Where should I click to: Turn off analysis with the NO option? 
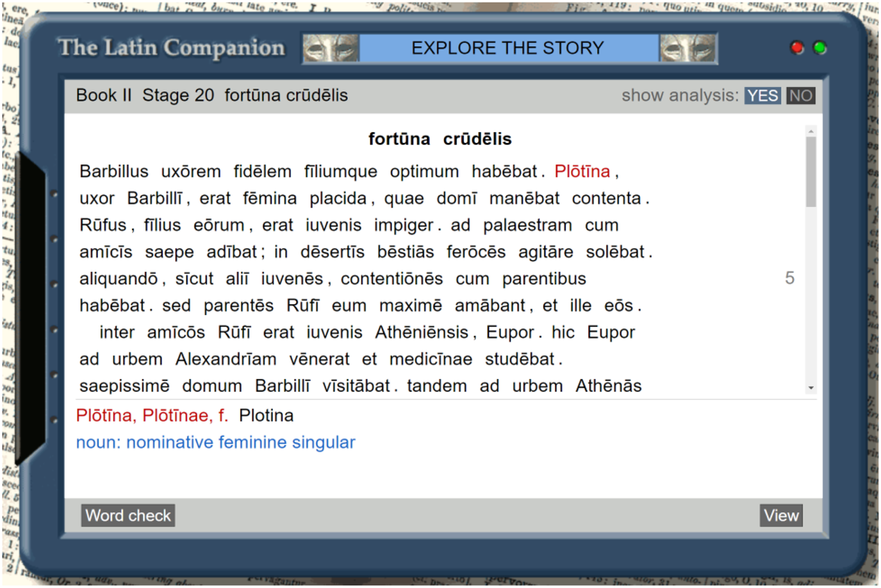pyautogui.click(x=800, y=95)
